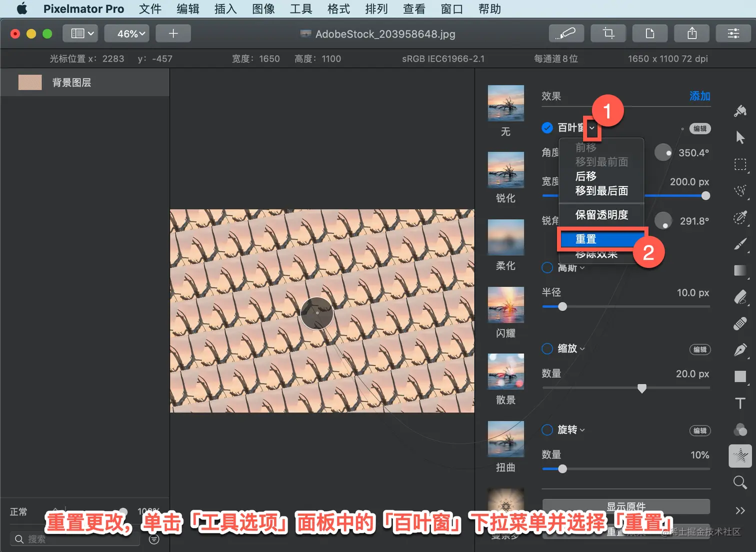
Task: Open the 百叶窗 effect dropdown chevron
Action: point(592,128)
